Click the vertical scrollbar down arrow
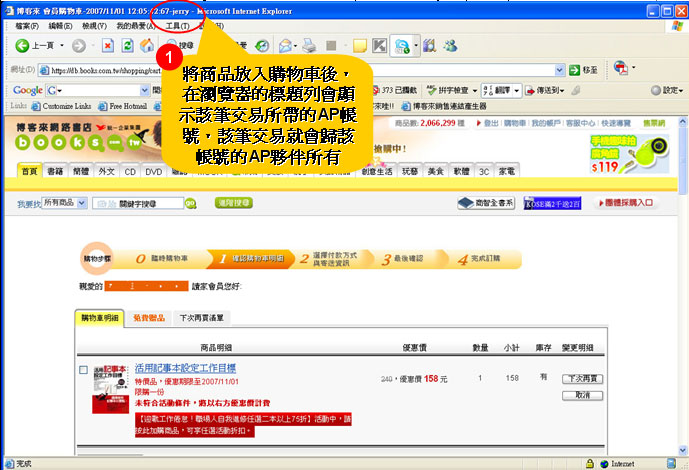Viewport: 689px width, 470px height. (682, 450)
